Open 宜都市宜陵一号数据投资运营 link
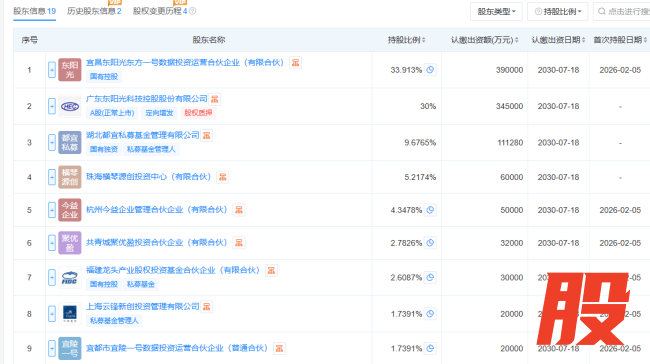This screenshot has width=650, height=364. [177, 348]
